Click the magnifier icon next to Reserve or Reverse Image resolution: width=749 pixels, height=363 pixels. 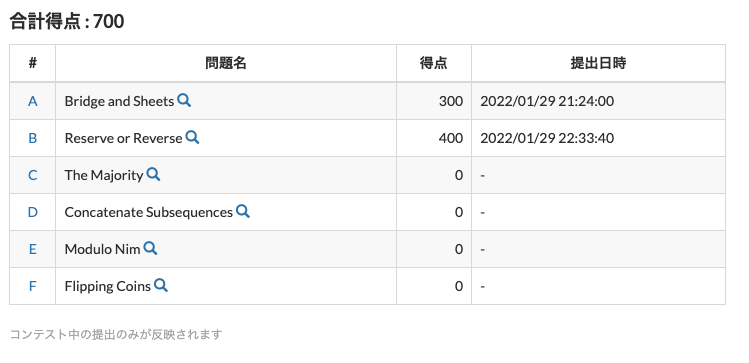click(192, 138)
